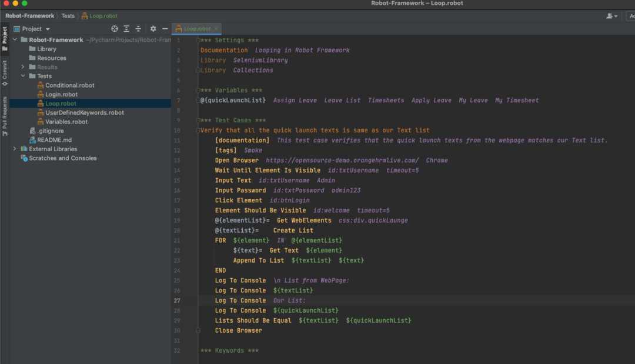Click line number 27 in the gutter
Viewport: 635px width, 364px height.
(x=177, y=300)
